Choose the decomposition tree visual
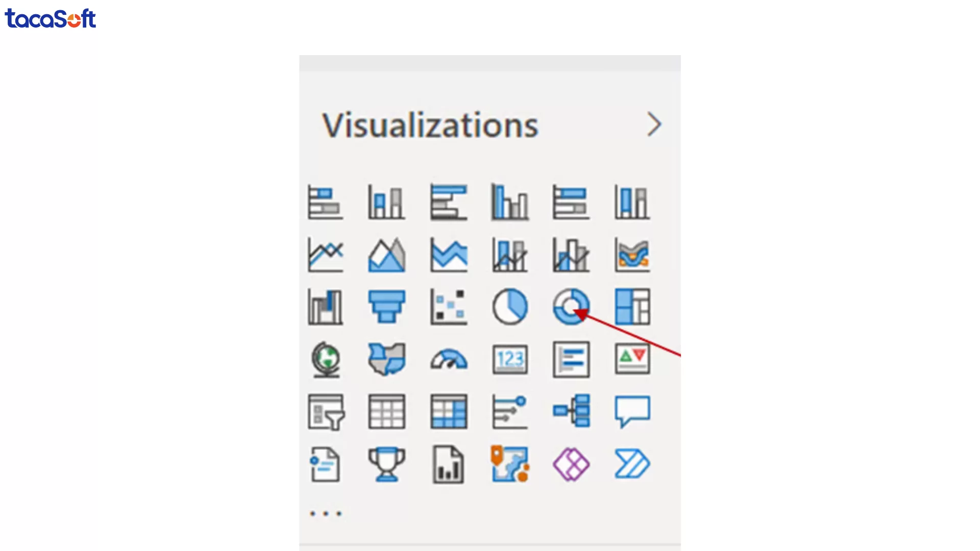The height and width of the screenshot is (551, 980). pyautogui.click(x=571, y=412)
